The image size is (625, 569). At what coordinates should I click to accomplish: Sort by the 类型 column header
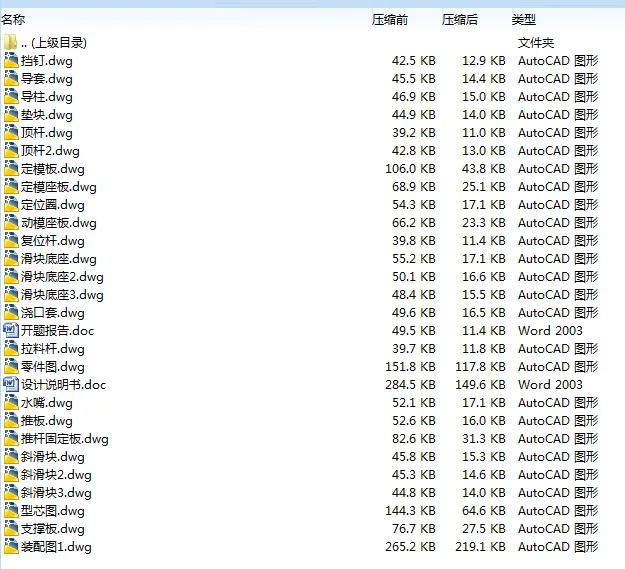tap(524, 19)
